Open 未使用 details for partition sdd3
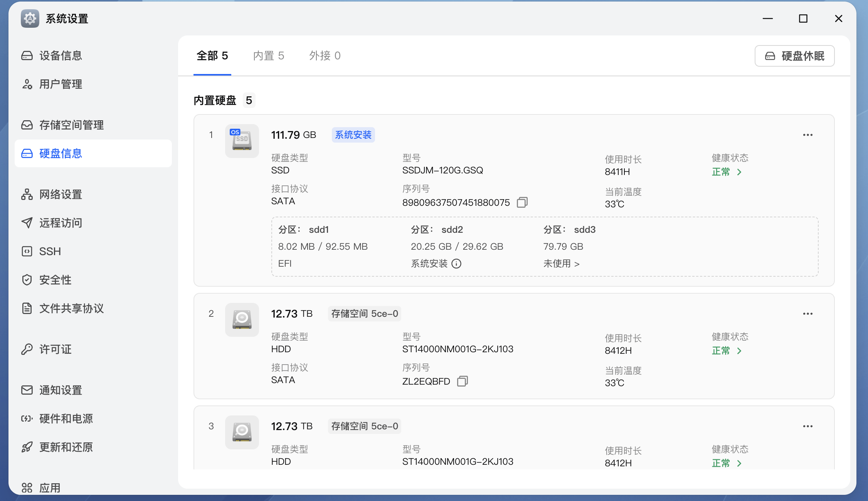 [x=562, y=264]
